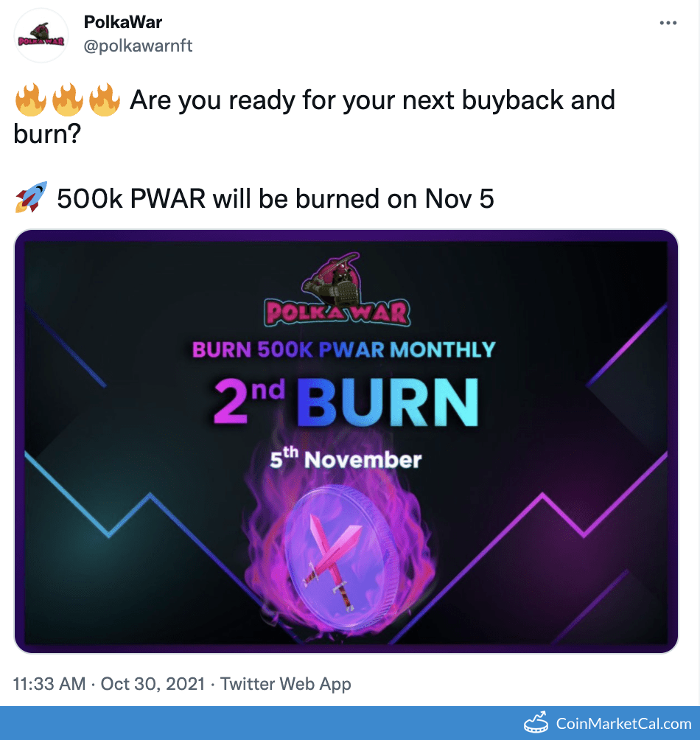Click the 11:33 AM timestamp
Viewport: 700px width, 740px height.
click(49, 684)
